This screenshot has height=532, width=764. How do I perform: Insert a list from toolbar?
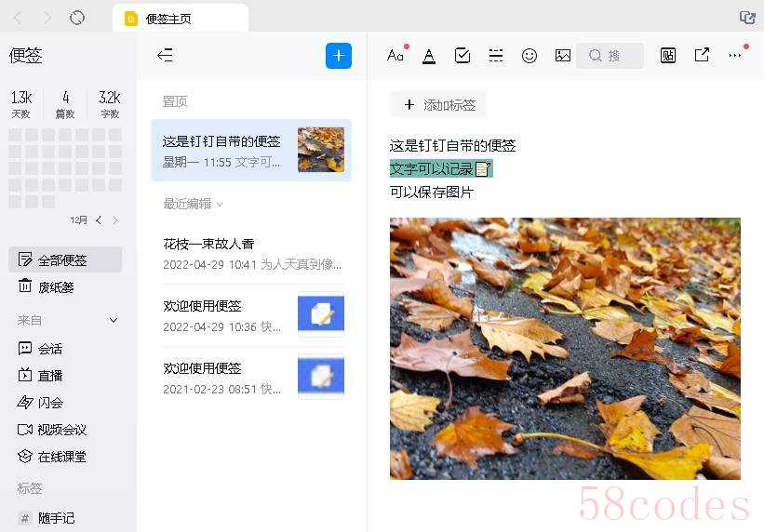click(496, 56)
